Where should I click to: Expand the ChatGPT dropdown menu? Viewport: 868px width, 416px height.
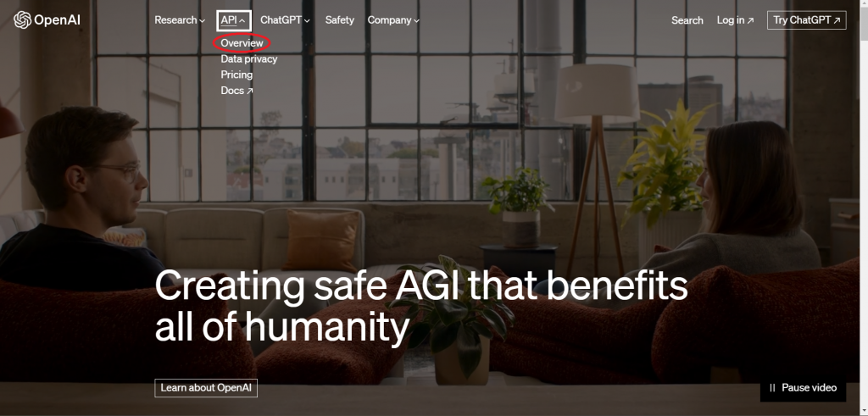coord(285,20)
